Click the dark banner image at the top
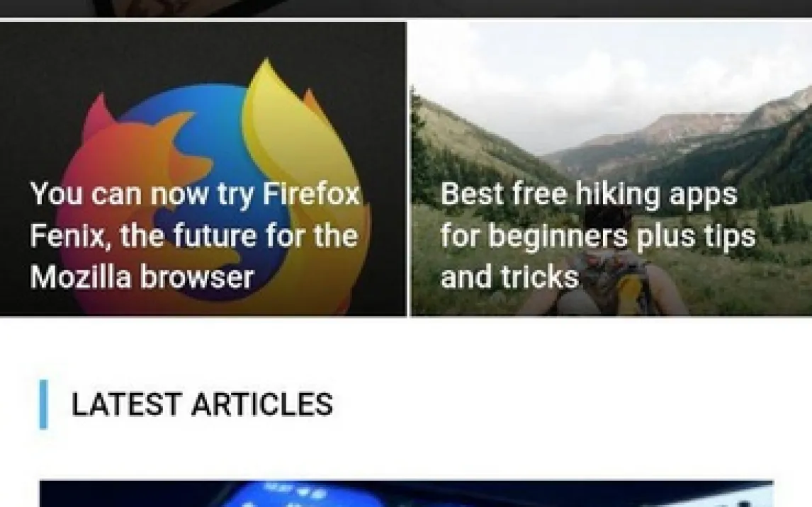Screen dimensions: 812x507 tap(406, 8)
